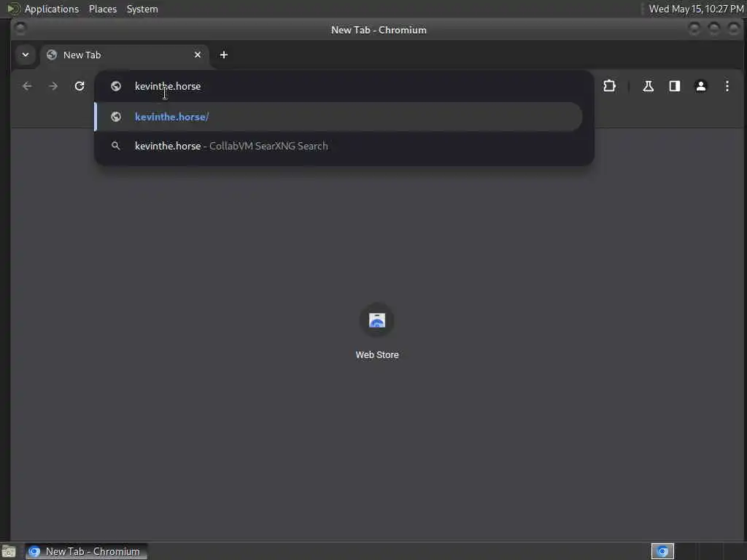Image resolution: width=747 pixels, height=560 pixels.
Task: Click the workspace switcher Chromium thumbnail
Action: 662,551
